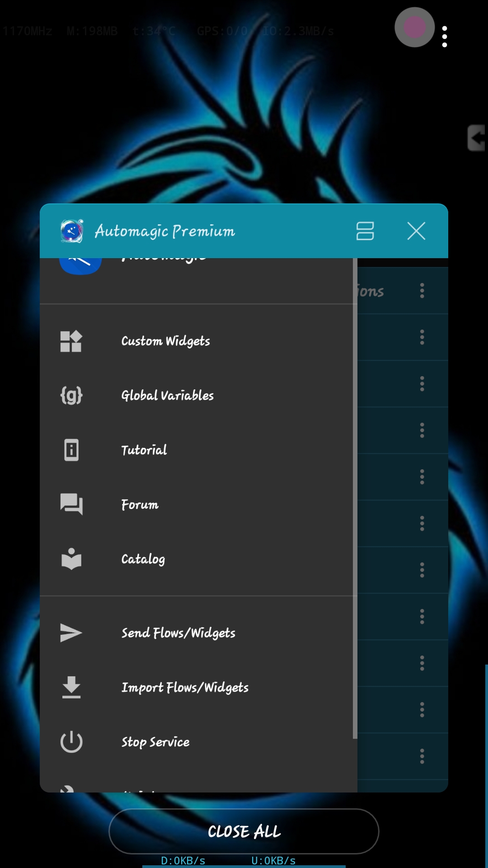The height and width of the screenshot is (868, 488).
Task: Select Stop Service entry
Action: click(198, 741)
